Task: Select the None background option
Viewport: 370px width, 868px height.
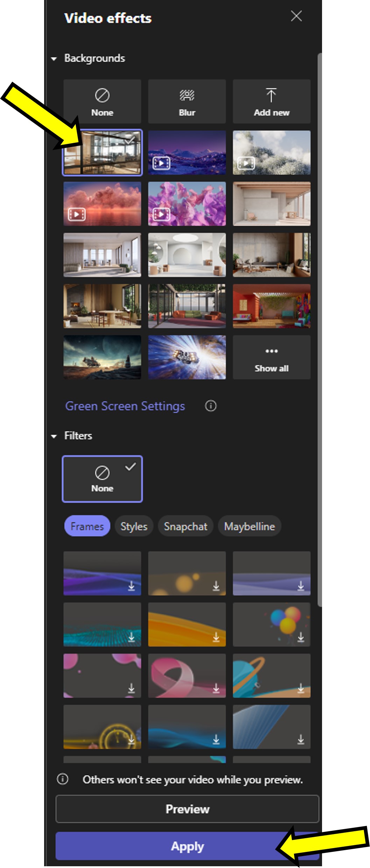Action: click(x=102, y=101)
